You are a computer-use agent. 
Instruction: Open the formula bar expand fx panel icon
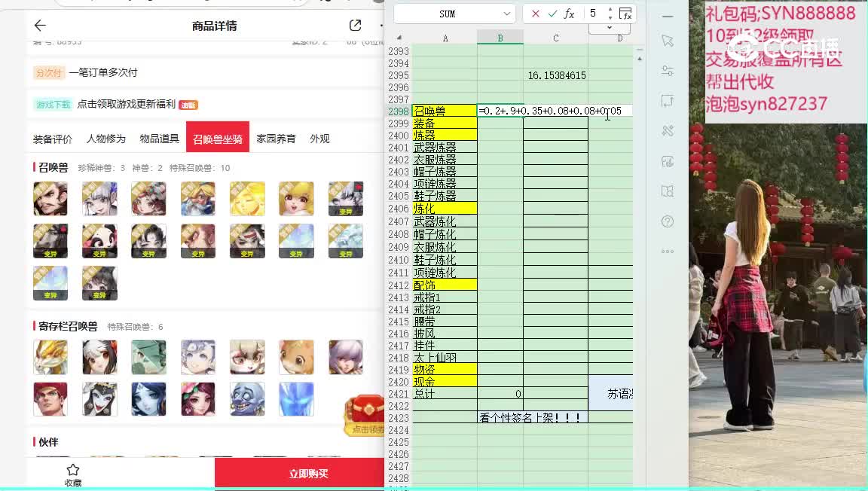[x=625, y=14]
